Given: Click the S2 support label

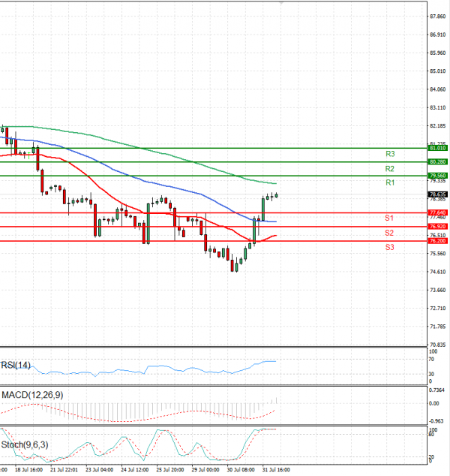Looking at the screenshot, I should pos(389,233).
